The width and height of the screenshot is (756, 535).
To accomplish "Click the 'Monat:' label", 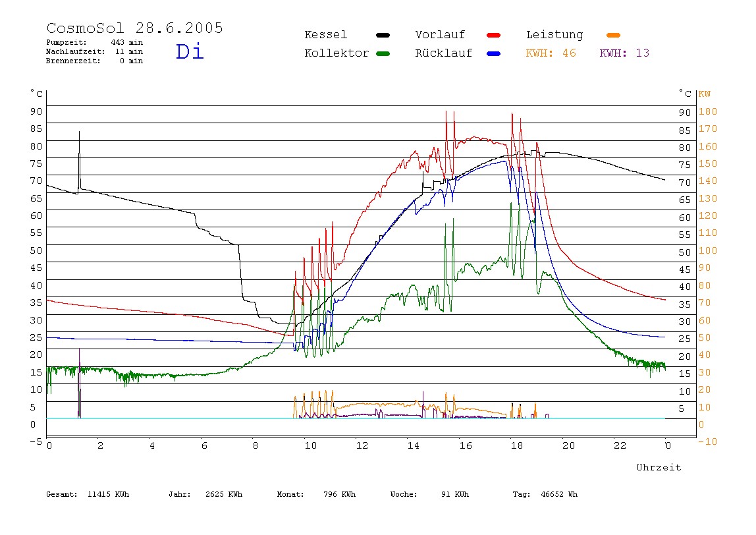I will tap(290, 494).
